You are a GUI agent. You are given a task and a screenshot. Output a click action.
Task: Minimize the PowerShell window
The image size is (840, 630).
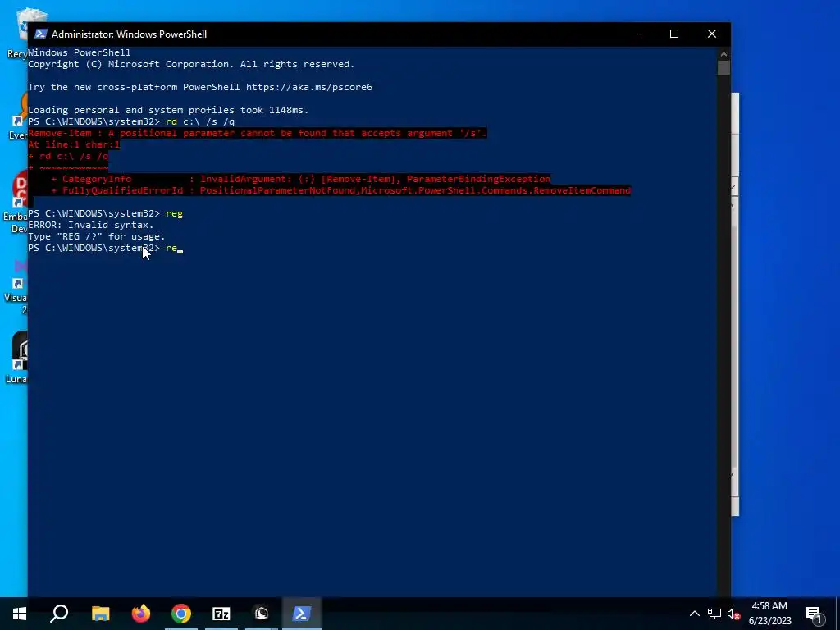coord(637,34)
